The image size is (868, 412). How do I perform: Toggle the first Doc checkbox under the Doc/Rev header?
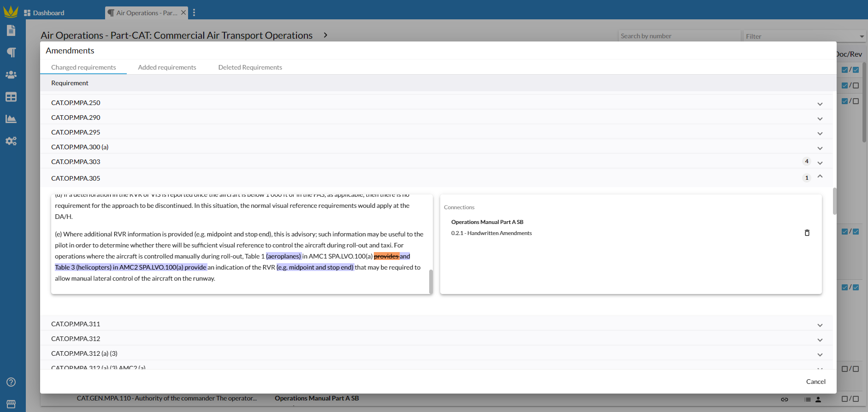pos(845,70)
